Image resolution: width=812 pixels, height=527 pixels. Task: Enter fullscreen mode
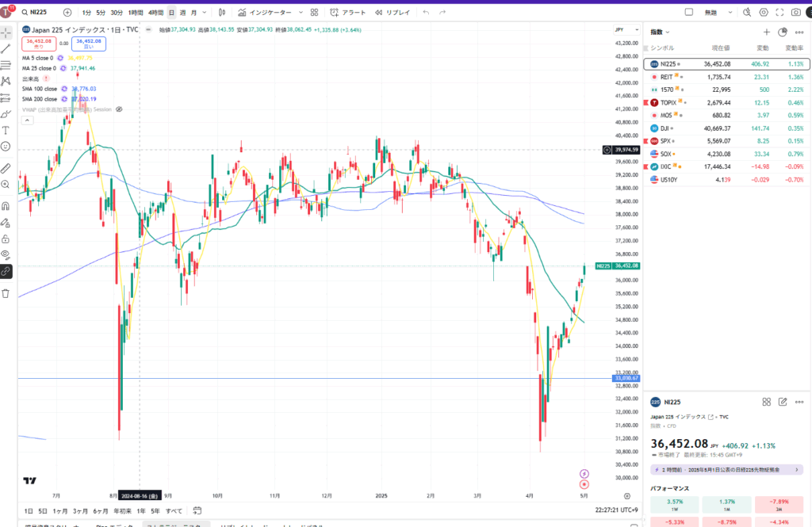pyautogui.click(x=779, y=13)
